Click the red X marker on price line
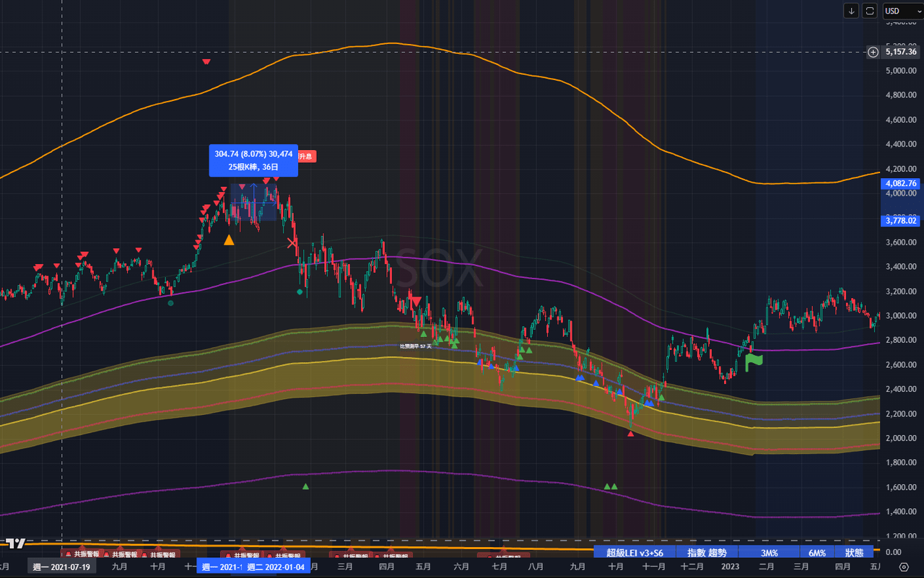This screenshot has width=924, height=578. coord(292,243)
